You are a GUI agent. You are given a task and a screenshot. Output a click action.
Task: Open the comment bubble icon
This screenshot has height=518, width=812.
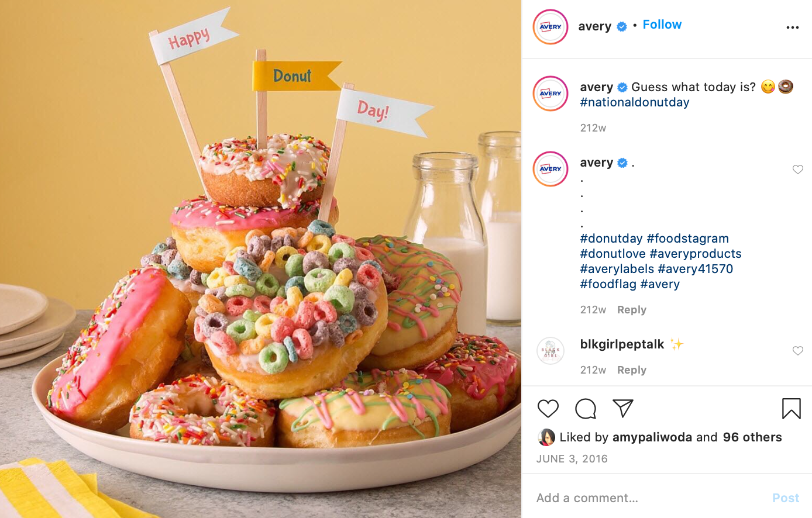coord(586,409)
